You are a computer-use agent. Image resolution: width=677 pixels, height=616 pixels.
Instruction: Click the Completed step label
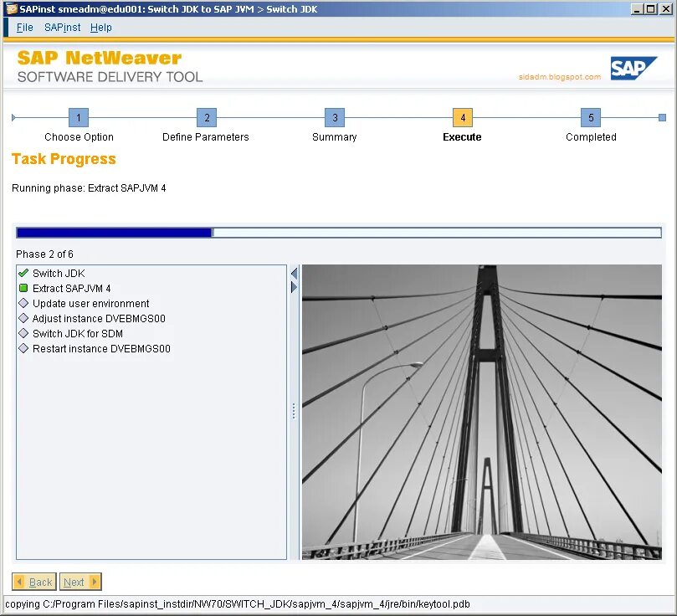(x=591, y=136)
